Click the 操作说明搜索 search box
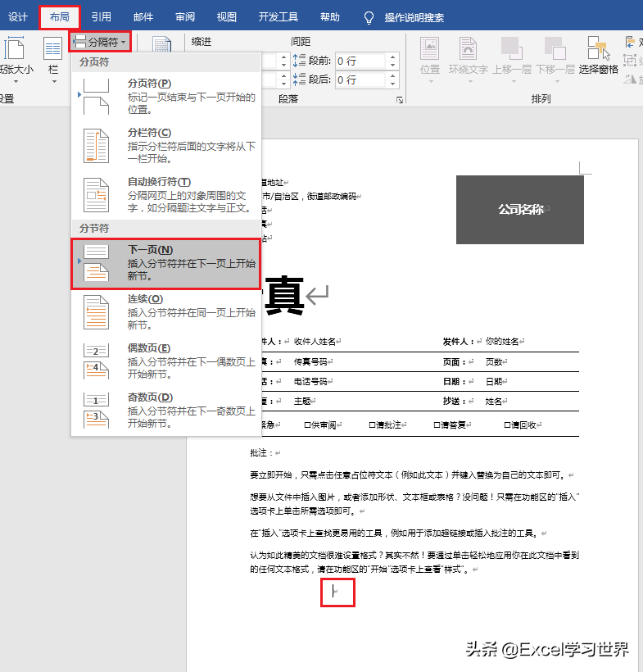 [414, 17]
